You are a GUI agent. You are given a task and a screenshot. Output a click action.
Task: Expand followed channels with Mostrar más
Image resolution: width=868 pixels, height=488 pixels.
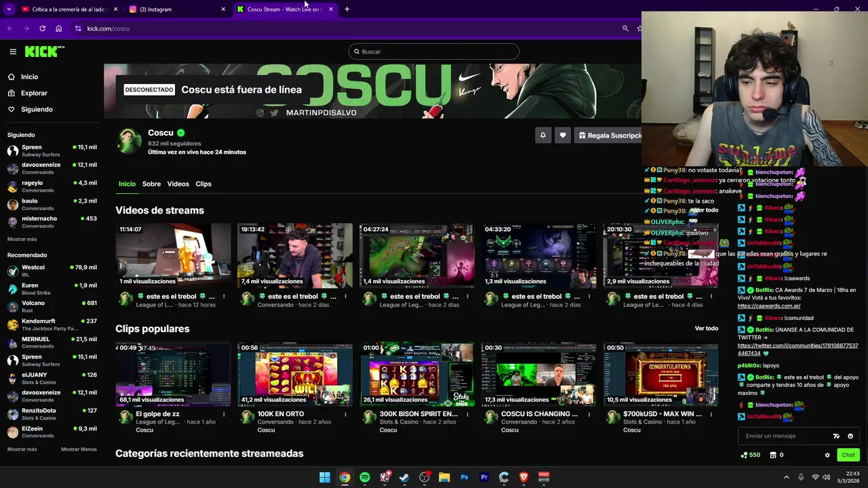[22, 239]
